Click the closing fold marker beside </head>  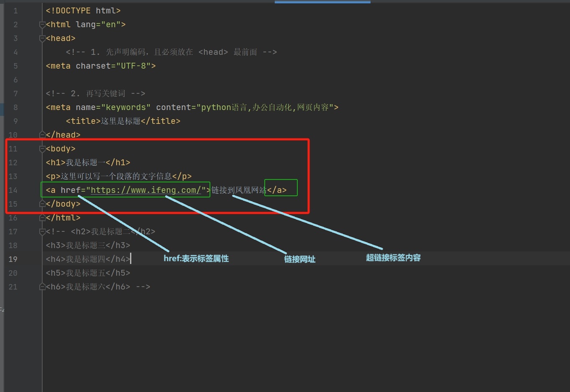pos(42,134)
